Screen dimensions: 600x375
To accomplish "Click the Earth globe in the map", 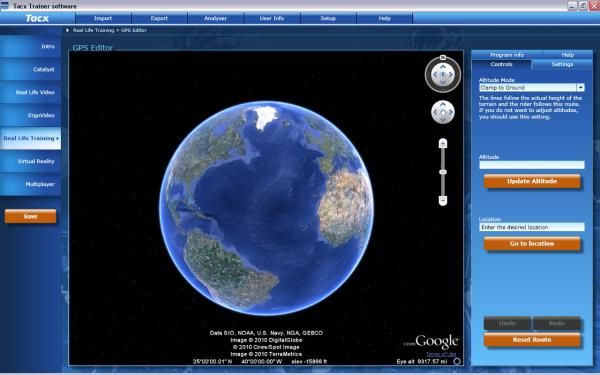I will coord(266,208).
